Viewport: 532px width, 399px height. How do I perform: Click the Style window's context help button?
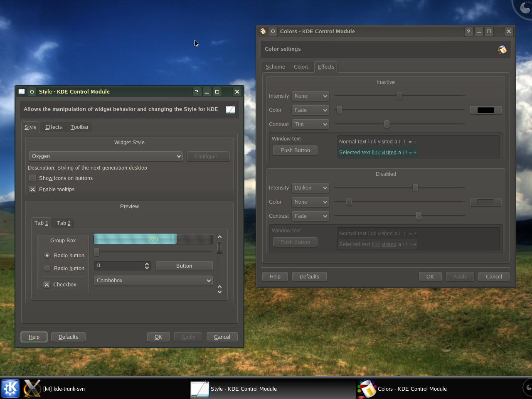(x=197, y=92)
